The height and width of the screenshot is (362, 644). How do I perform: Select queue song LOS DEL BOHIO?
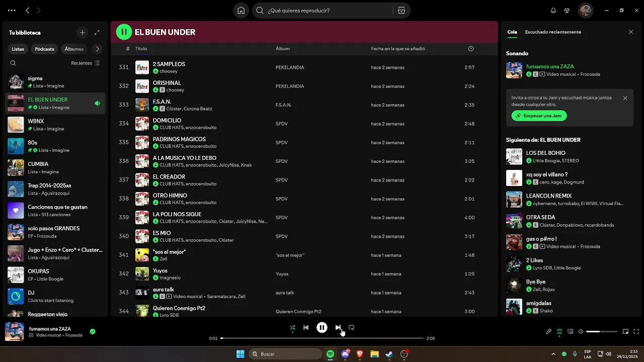[x=570, y=156]
